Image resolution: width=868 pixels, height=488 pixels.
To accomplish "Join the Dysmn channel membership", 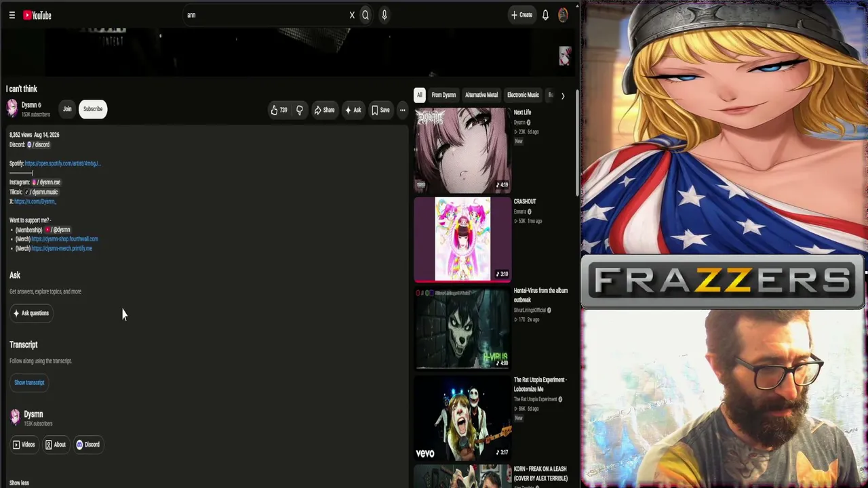I will (67, 109).
